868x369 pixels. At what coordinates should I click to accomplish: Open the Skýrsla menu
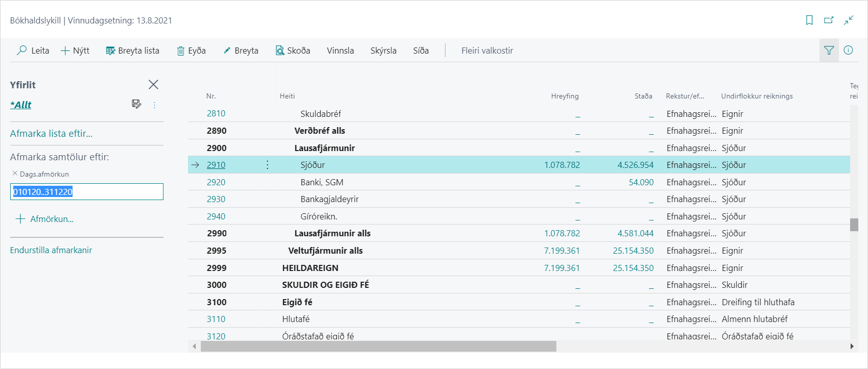383,51
